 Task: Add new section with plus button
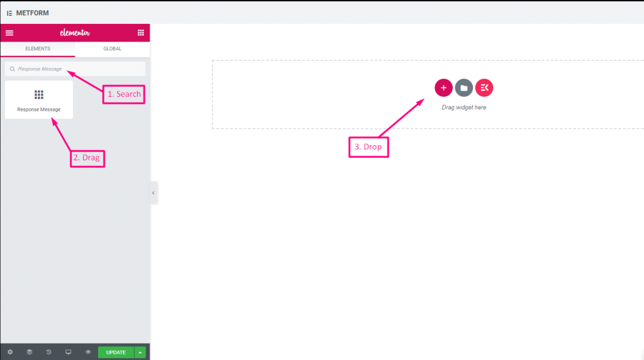tap(443, 87)
